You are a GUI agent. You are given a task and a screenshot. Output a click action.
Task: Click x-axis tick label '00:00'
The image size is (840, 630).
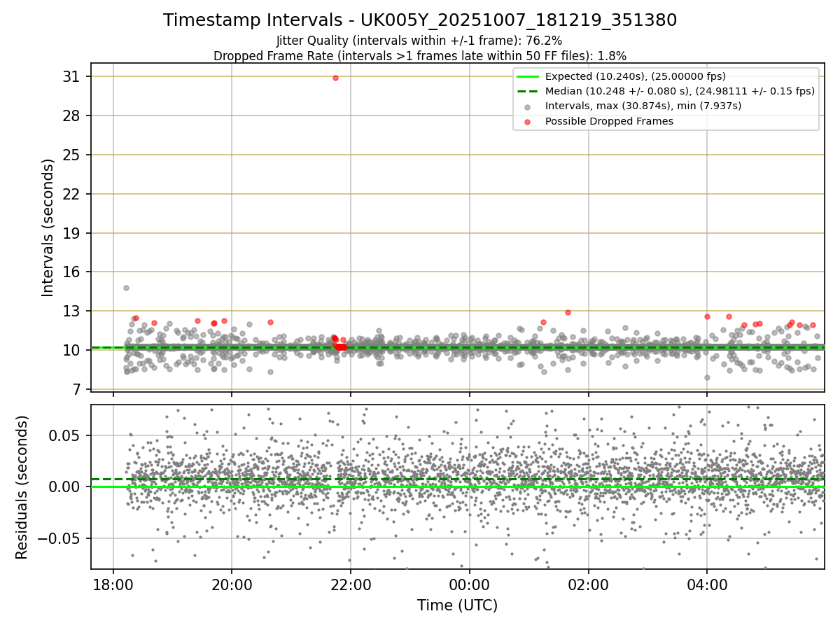tap(470, 584)
